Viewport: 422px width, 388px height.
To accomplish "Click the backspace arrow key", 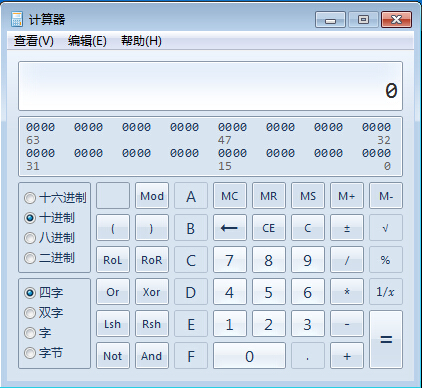I will (x=230, y=228).
